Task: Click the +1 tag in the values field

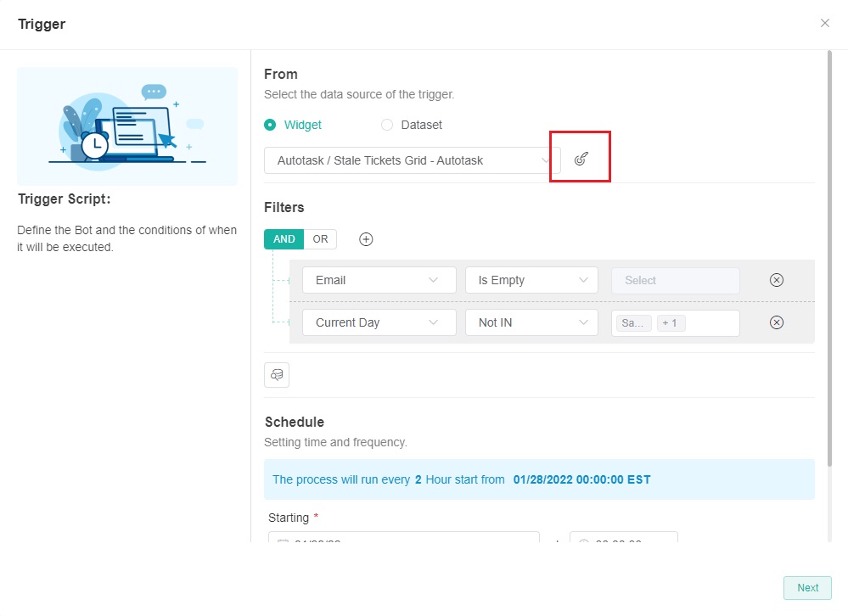Action: tap(670, 323)
